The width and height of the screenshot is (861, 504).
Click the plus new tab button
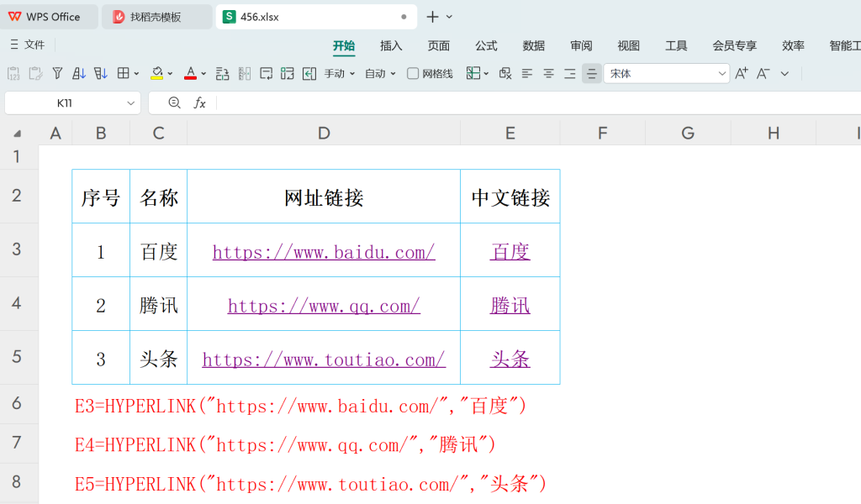click(x=433, y=17)
